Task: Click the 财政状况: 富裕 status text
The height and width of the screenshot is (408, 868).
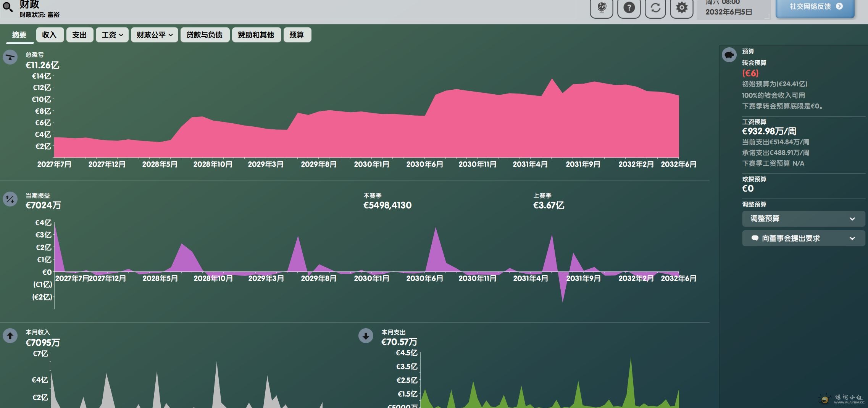Action: (40, 15)
